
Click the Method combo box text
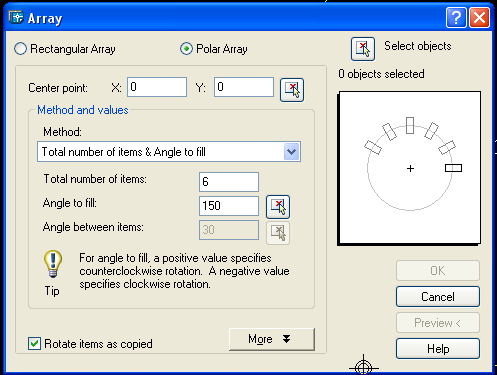click(x=124, y=152)
